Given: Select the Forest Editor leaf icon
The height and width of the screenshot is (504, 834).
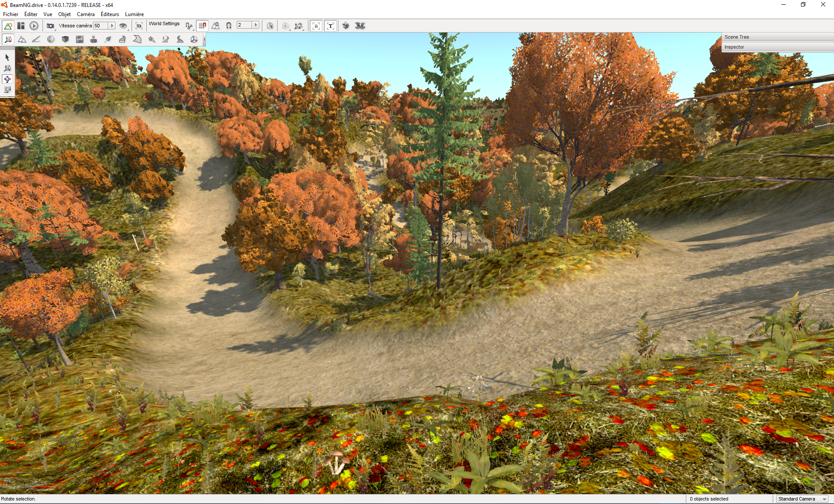Looking at the screenshot, I should click(108, 40).
